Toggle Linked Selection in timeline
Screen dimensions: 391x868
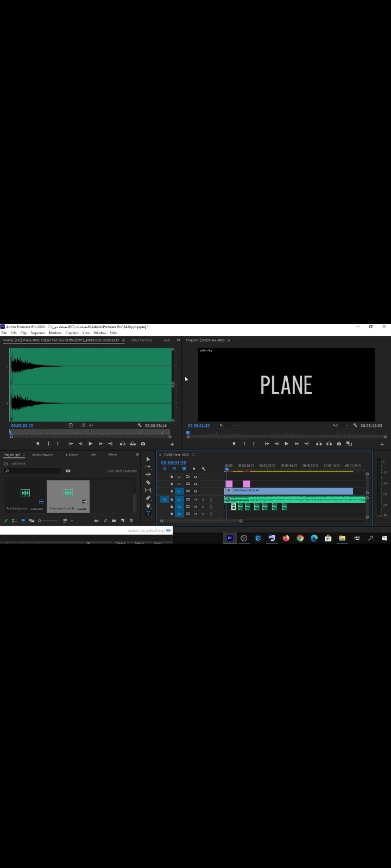pyautogui.click(x=184, y=469)
